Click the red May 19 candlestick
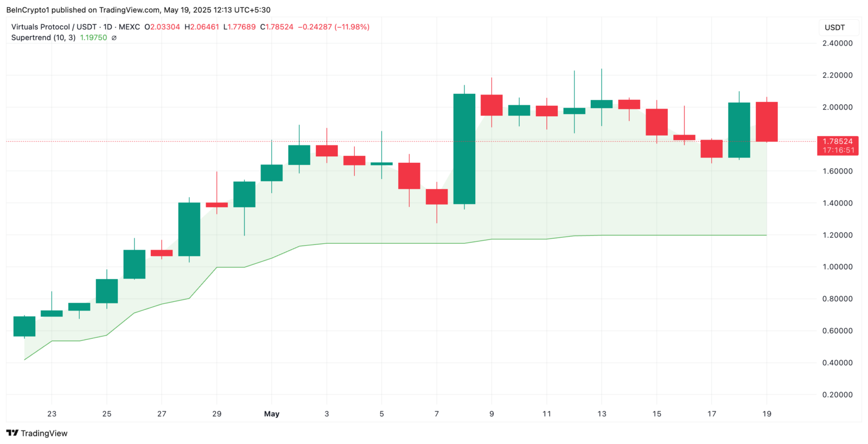This screenshot has width=868, height=444. point(767,122)
